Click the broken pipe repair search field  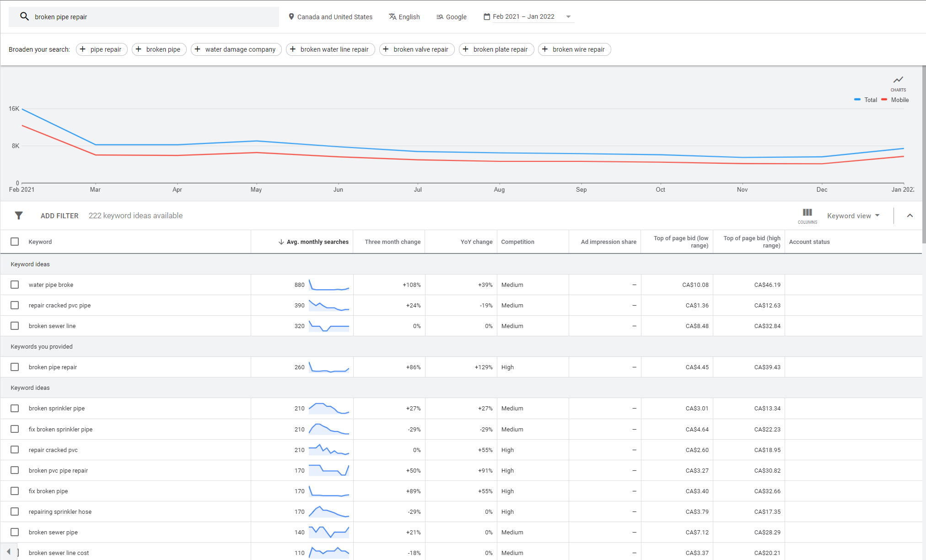tap(144, 17)
